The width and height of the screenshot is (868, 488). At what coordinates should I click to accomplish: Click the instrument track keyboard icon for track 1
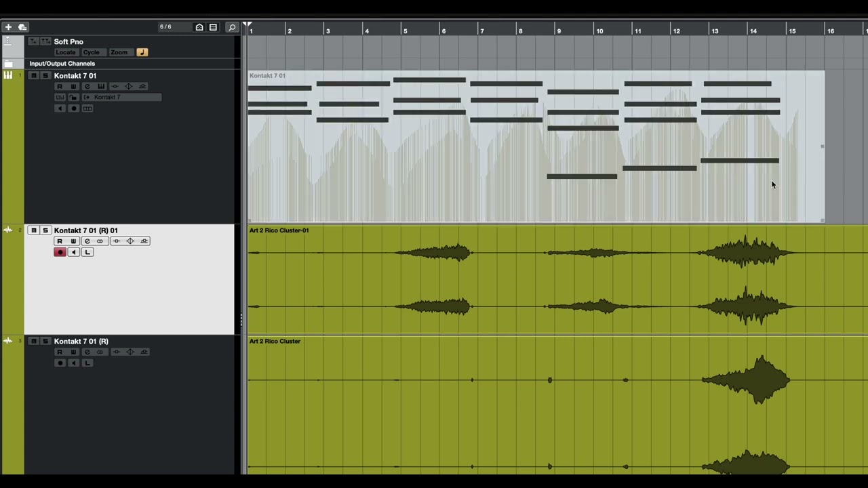pyautogui.click(x=8, y=76)
